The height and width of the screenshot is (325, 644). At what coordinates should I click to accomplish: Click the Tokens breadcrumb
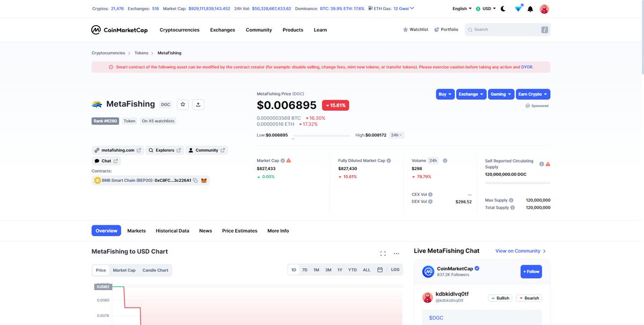point(141,53)
